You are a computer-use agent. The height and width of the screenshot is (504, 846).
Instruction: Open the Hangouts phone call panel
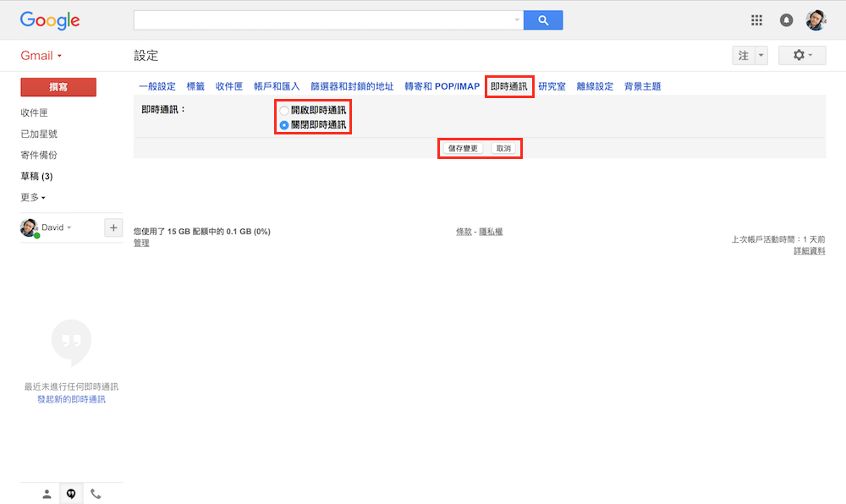click(96, 493)
